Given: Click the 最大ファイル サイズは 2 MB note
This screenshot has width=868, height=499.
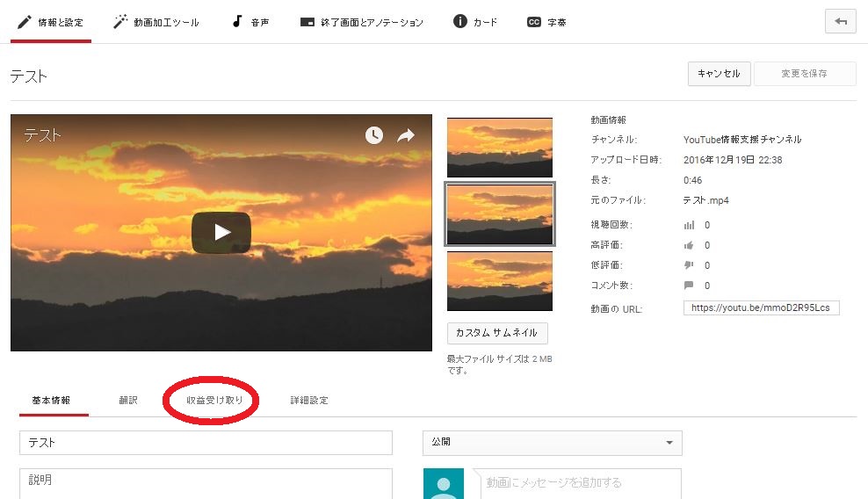Looking at the screenshot, I should point(499,365).
